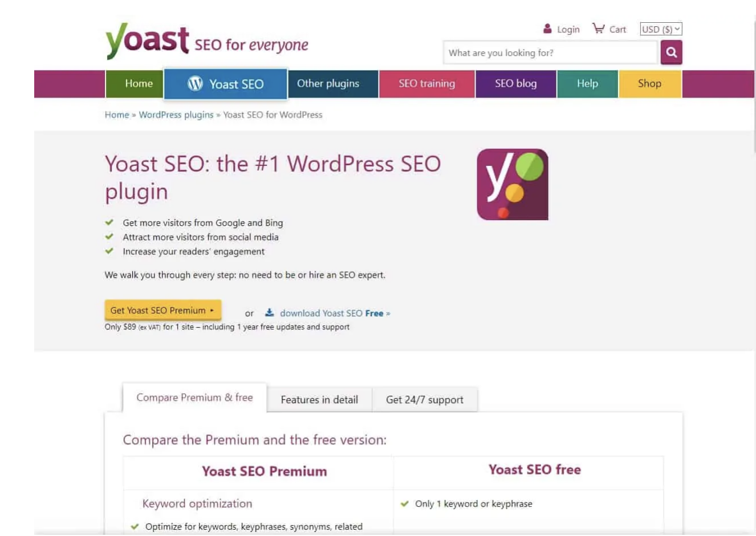756x536 pixels.
Task: Select the Compare Premium & free tab
Action: (x=194, y=397)
